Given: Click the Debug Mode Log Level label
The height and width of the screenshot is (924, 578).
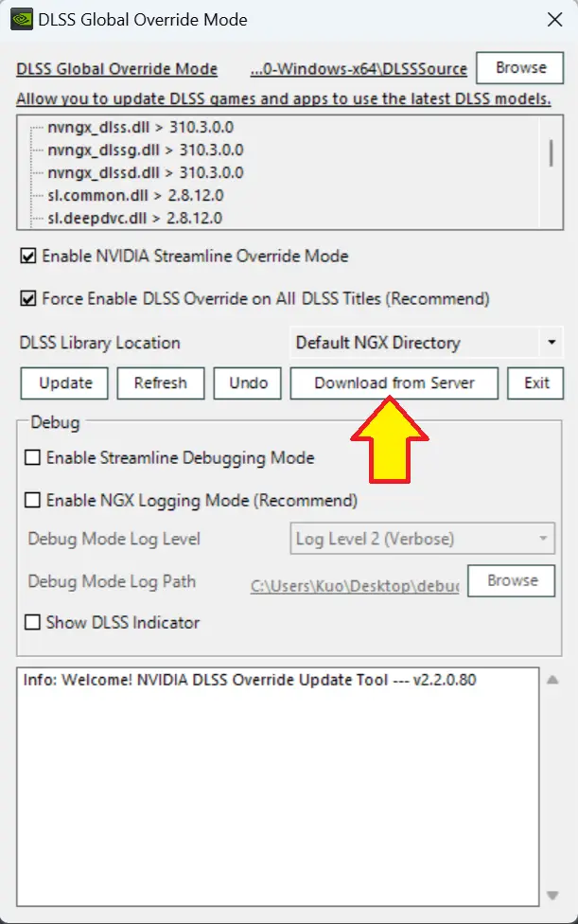Looking at the screenshot, I should click(x=114, y=540).
